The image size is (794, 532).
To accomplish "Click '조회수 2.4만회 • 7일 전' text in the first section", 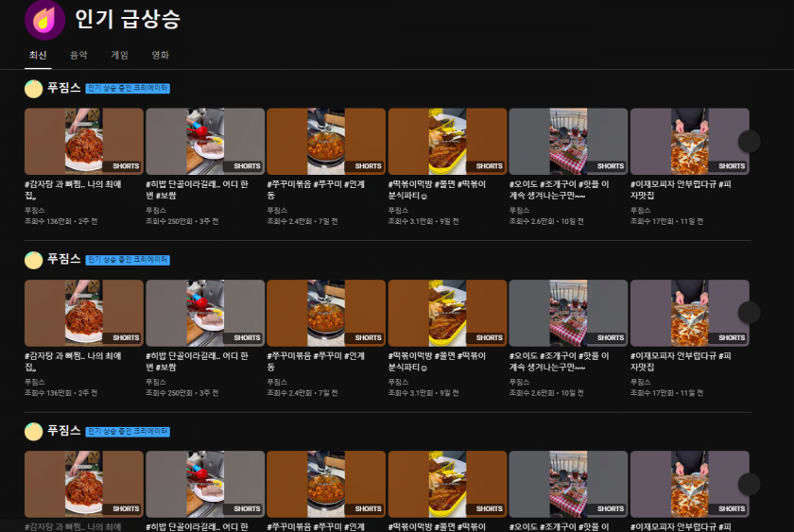I will (302, 221).
